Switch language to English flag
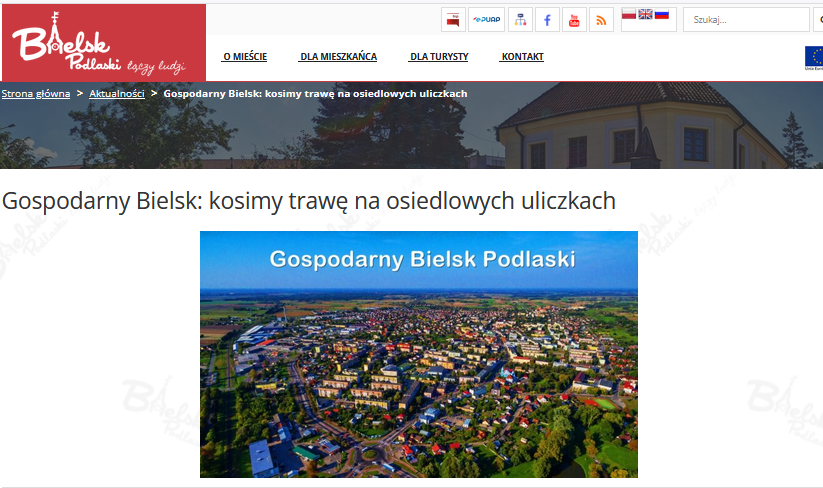The width and height of the screenshot is (823, 488). tap(645, 14)
